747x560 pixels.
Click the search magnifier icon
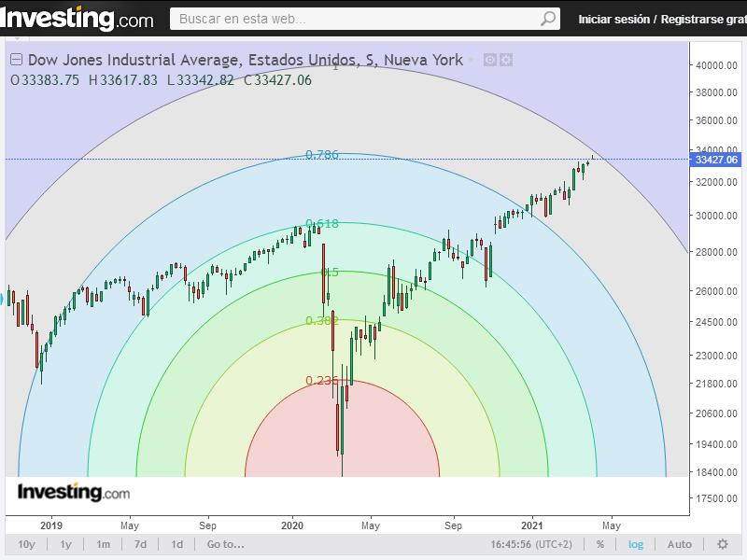548,19
